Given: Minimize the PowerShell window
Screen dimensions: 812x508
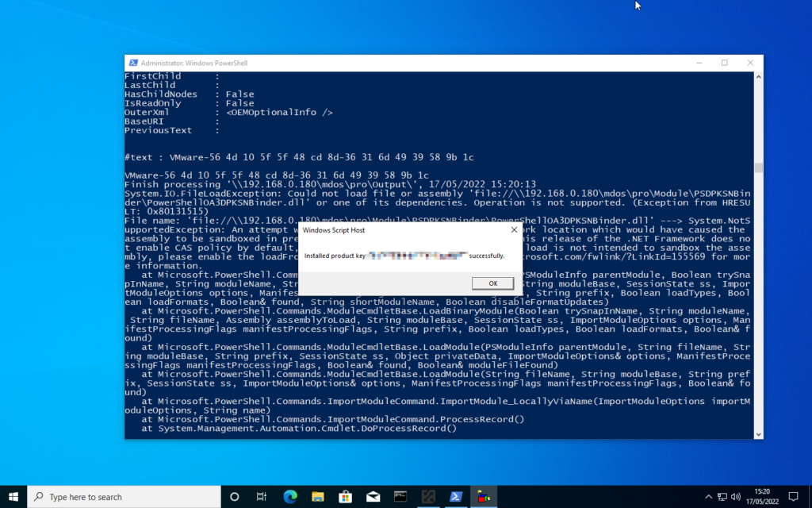Looking at the screenshot, I should [x=699, y=63].
